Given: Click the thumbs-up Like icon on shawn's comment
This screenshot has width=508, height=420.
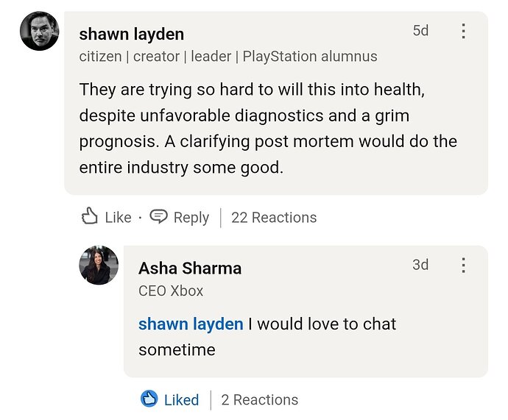Looking at the screenshot, I should [89, 216].
